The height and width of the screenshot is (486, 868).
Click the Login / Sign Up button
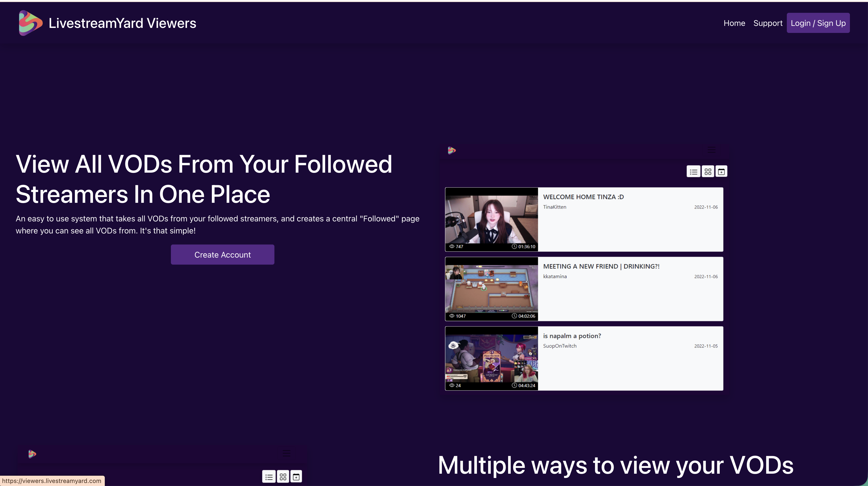click(x=818, y=23)
